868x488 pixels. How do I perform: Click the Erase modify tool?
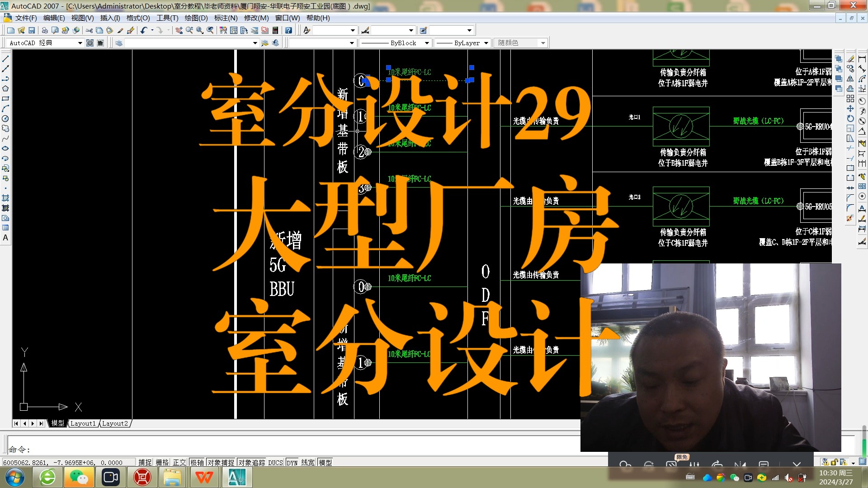(x=850, y=59)
